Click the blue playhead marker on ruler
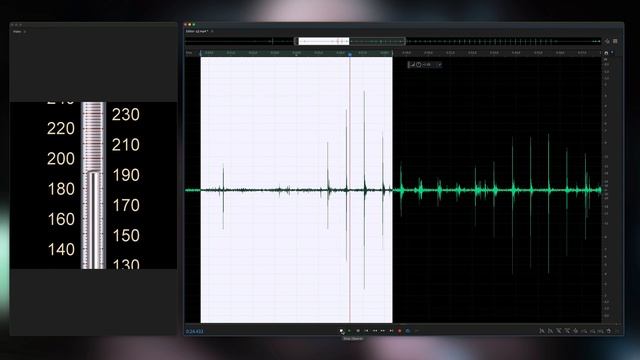Screen dimensions: 640x360 (350, 54)
